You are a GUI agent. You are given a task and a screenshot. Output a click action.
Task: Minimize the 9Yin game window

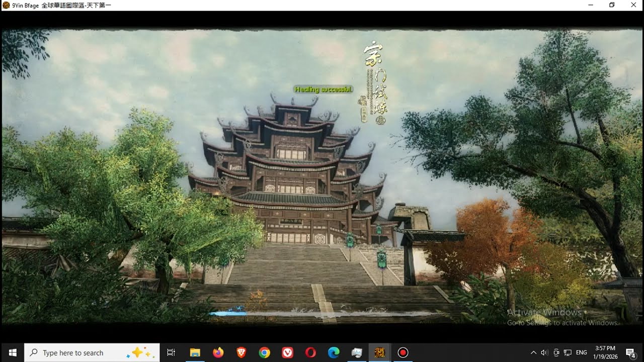pyautogui.click(x=590, y=5)
